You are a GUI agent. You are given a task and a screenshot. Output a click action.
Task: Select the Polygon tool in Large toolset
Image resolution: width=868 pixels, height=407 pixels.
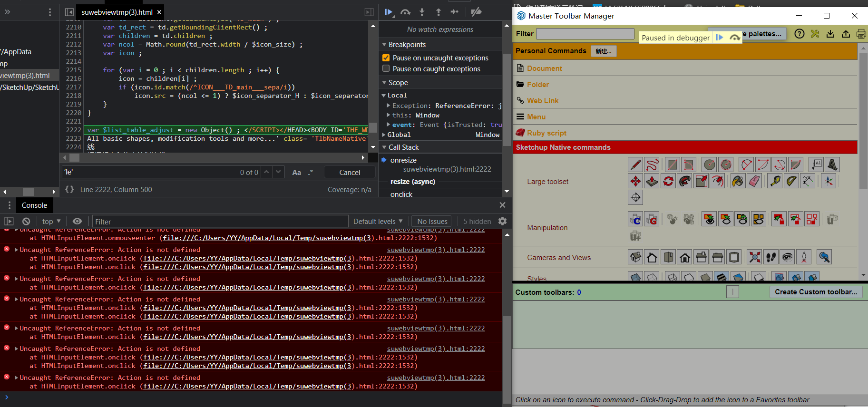click(x=726, y=165)
